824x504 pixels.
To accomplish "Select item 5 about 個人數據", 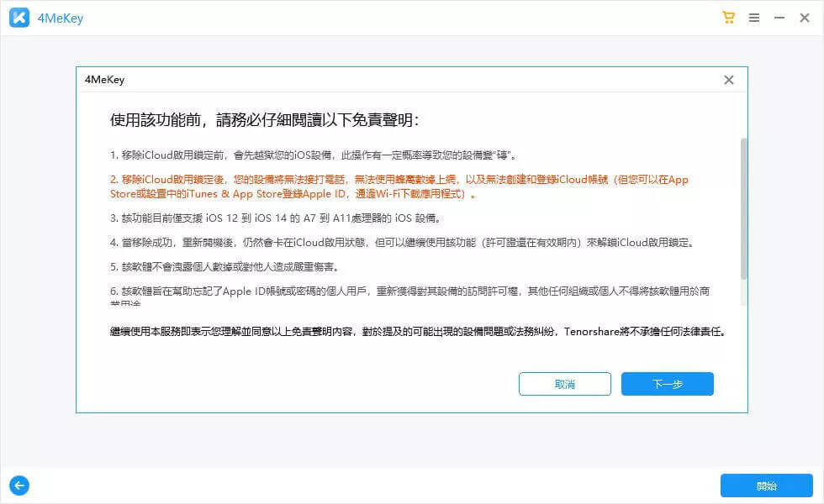I will pos(225,267).
